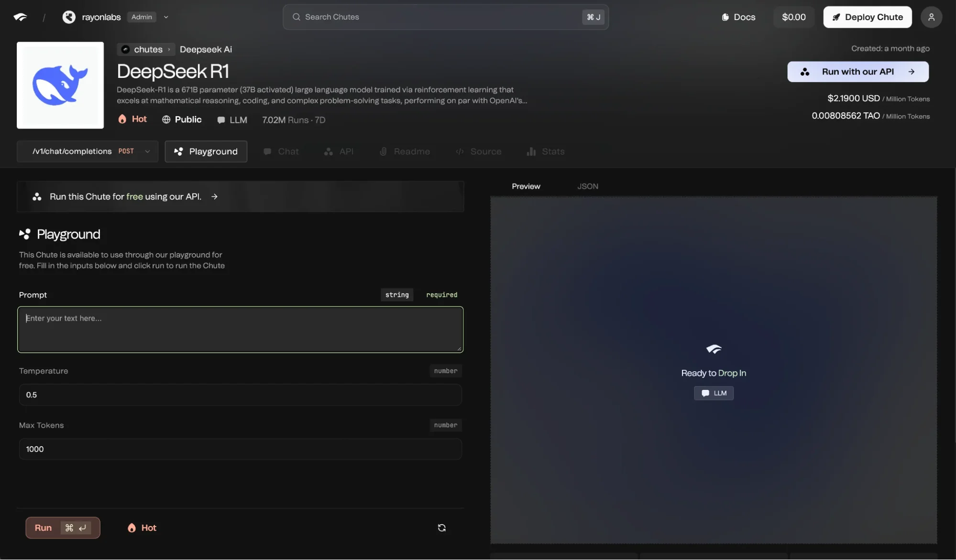Screen dimensions: 956x560
Task: Focus the Search Chutes field
Action: 445,17
